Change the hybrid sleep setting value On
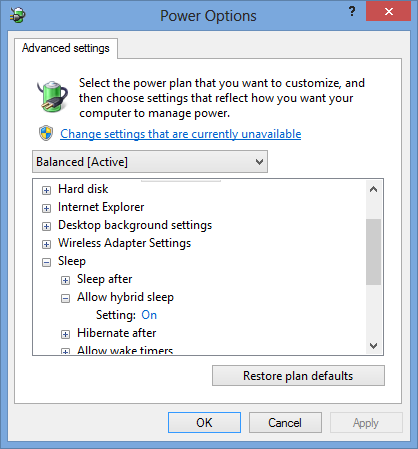Image resolution: width=418 pixels, height=449 pixels. [149, 315]
